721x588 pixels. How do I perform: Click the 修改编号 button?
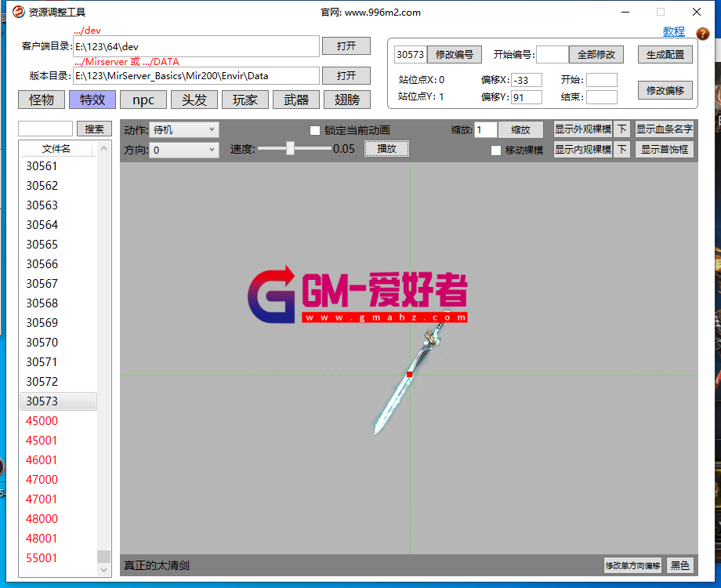[x=455, y=54]
